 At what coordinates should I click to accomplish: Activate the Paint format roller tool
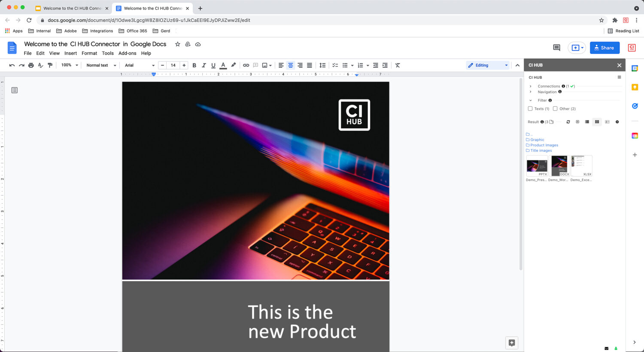(50, 65)
